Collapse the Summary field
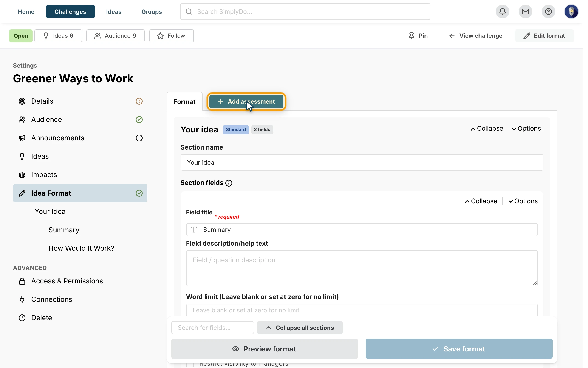Image resolution: width=588 pixels, height=368 pixels. click(481, 201)
